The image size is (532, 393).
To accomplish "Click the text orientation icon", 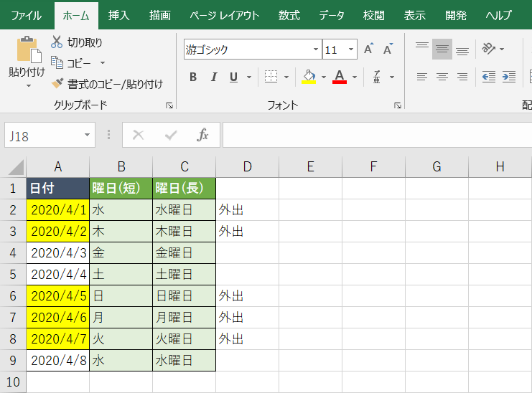I will pos(489,49).
